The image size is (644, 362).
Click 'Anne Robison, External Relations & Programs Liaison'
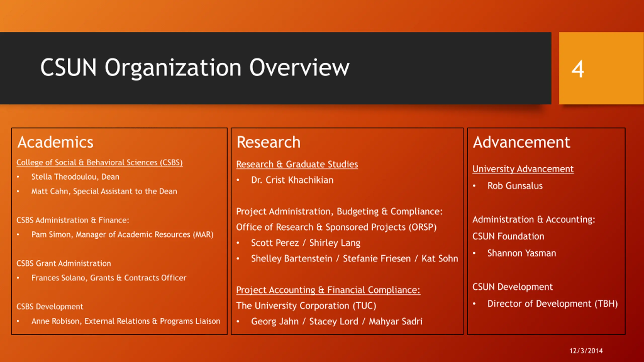pyautogui.click(x=126, y=321)
